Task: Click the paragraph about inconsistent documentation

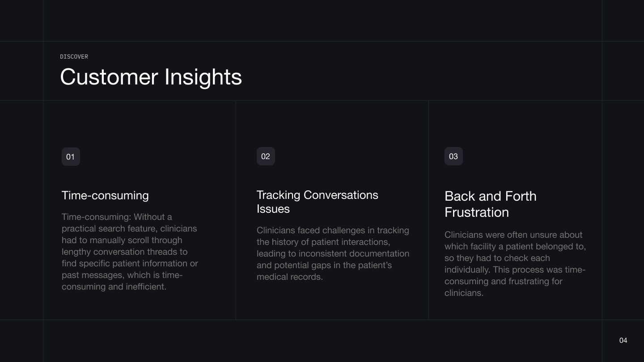Action: 333,253
